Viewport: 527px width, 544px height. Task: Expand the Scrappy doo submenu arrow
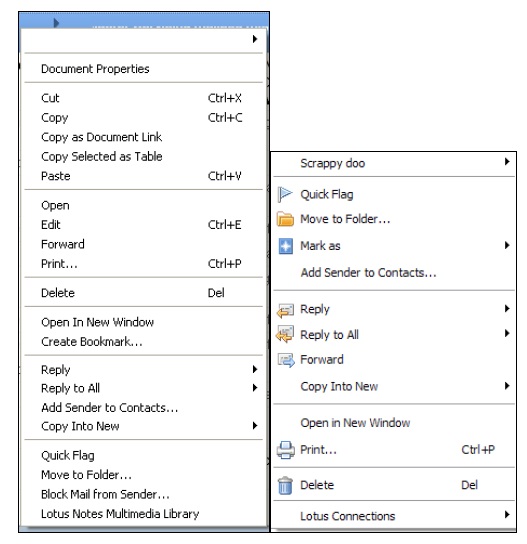[507, 161]
